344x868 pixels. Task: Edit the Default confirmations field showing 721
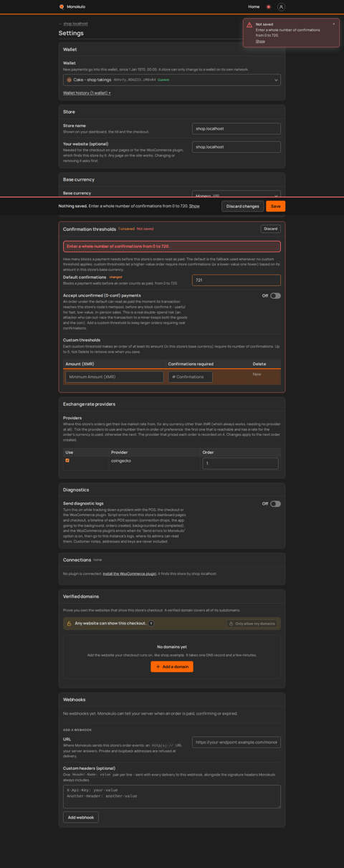click(236, 280)
